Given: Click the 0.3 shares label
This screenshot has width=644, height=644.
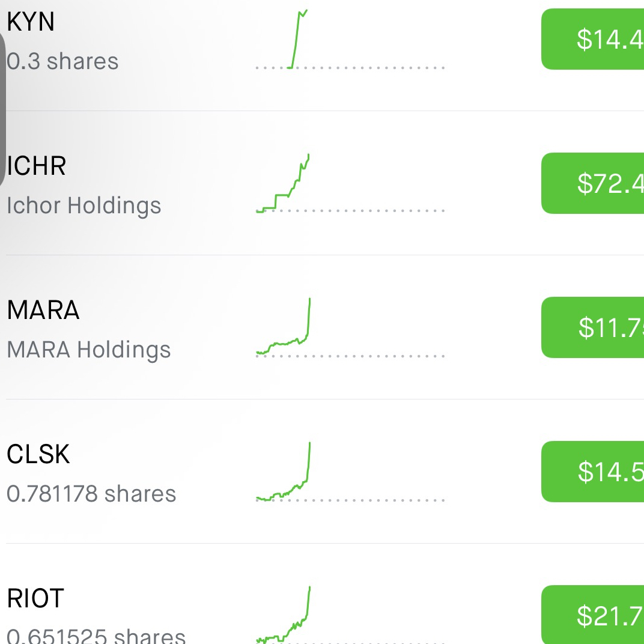Looking at the screenshot, I should tap(62, 62).
